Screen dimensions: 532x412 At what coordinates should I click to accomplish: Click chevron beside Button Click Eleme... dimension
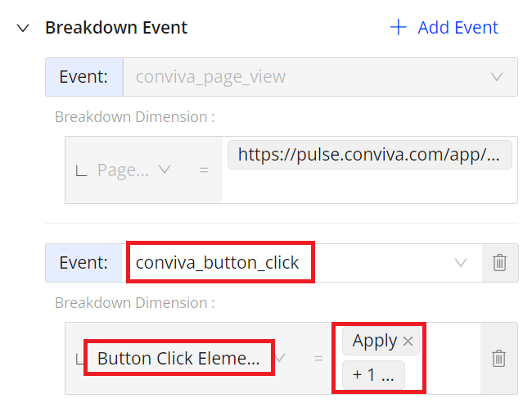(x=280, y=358)
